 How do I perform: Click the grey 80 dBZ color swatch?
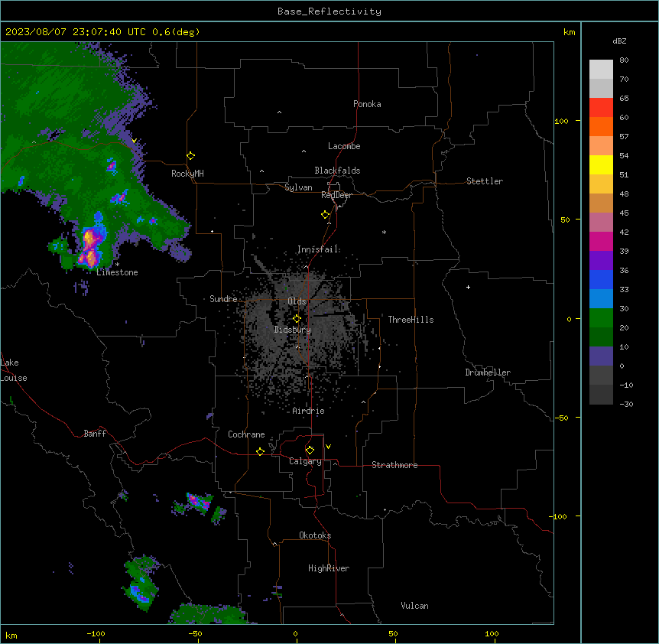(601, 70)
